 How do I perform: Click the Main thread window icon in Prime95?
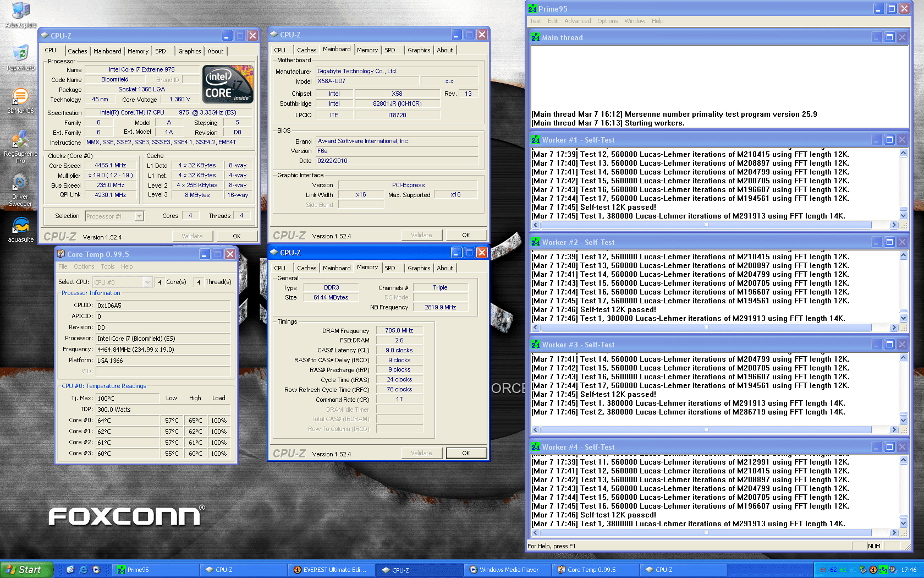(x=536, y=37)
